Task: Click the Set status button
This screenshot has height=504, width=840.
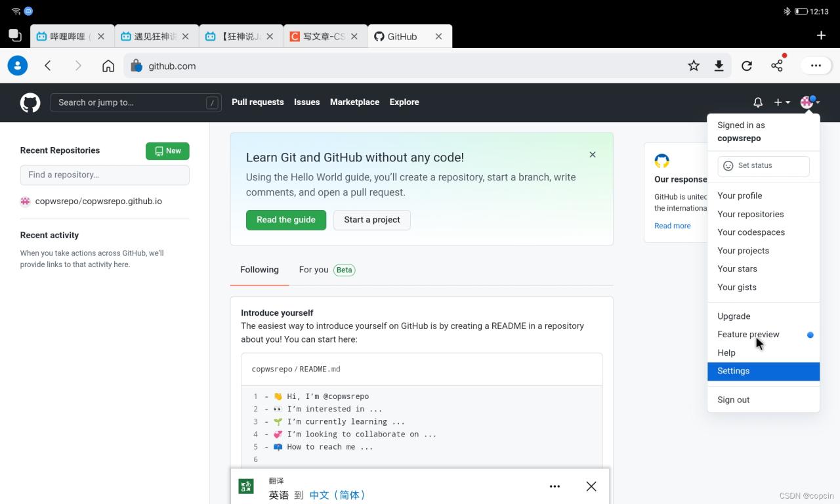Action: (x=763, y=166)
